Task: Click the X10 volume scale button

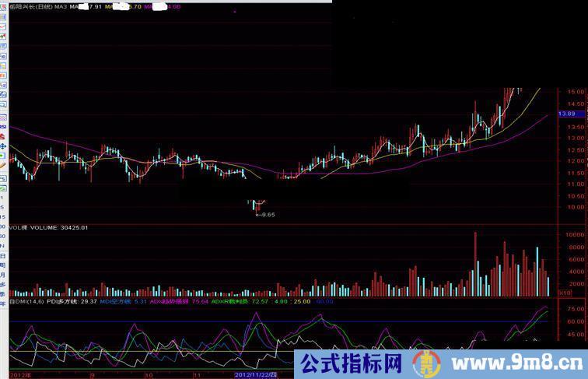Action: click(565, 293)
